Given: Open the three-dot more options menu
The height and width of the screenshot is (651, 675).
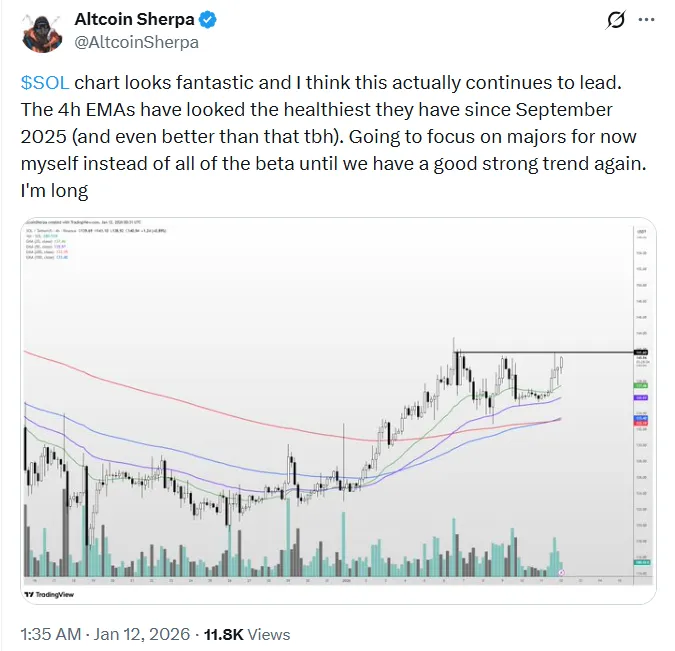Looking at the screenshot, I should click(x=652, y=21).
